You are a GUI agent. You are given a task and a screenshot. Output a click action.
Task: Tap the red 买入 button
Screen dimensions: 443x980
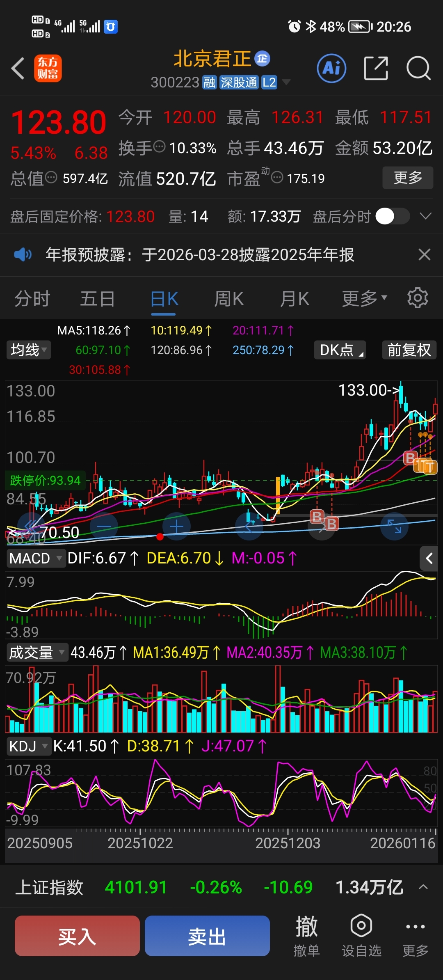(77, 936)
